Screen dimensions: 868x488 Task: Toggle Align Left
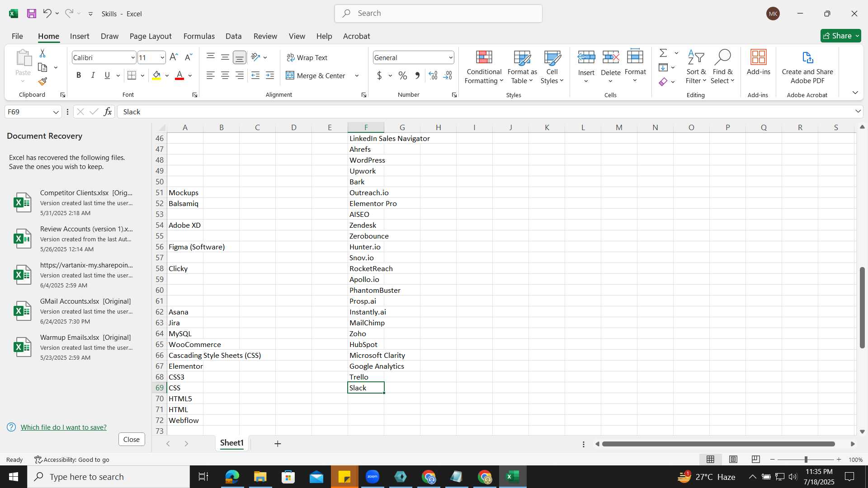(210, 75)
